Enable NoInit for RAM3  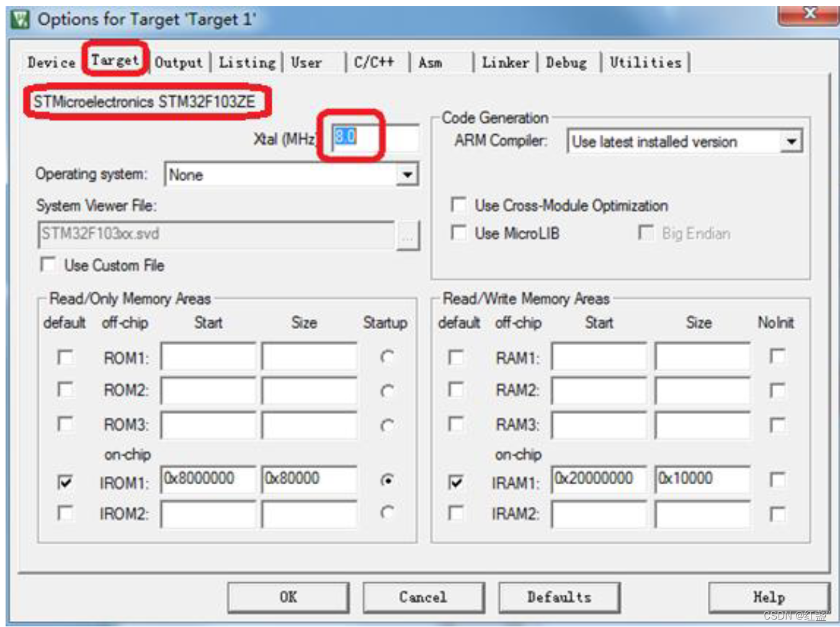[x=777, y=425]
